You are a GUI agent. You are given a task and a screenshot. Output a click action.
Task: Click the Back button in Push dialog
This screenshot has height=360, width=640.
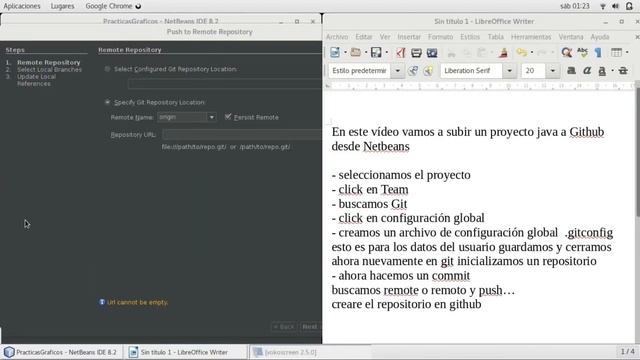[284, 327]
